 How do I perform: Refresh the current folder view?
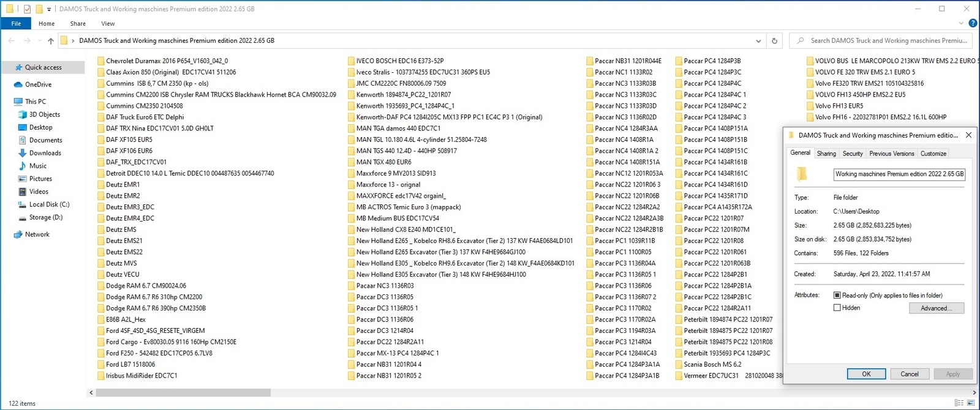[774, 40]
